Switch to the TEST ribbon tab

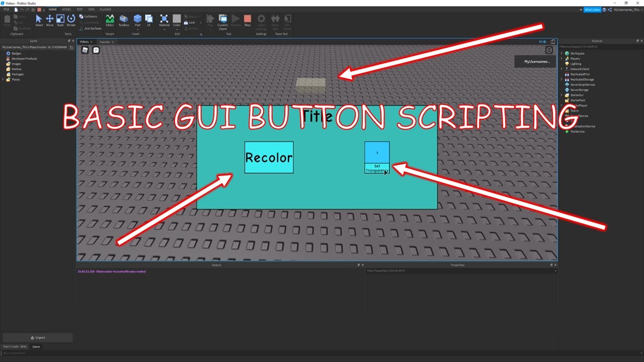coord(79,10)
